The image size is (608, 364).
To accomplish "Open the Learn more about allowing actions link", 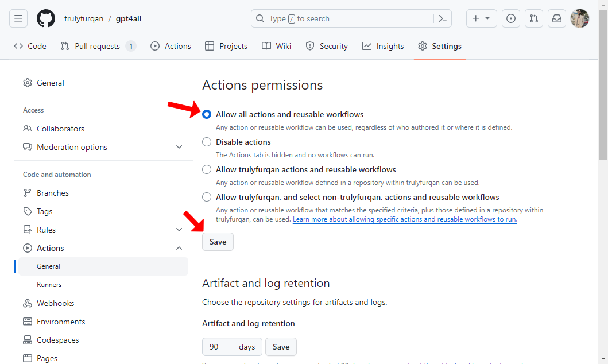I will 405,219.
